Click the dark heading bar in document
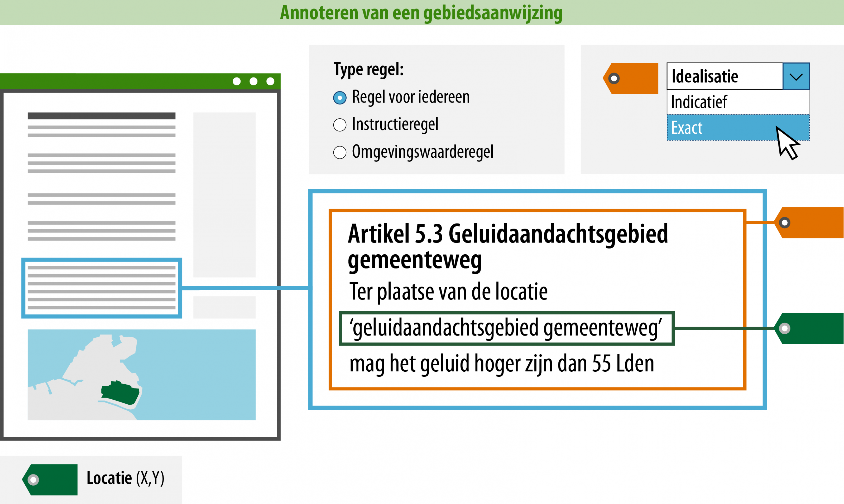844x504 pixels. (102, 116)
